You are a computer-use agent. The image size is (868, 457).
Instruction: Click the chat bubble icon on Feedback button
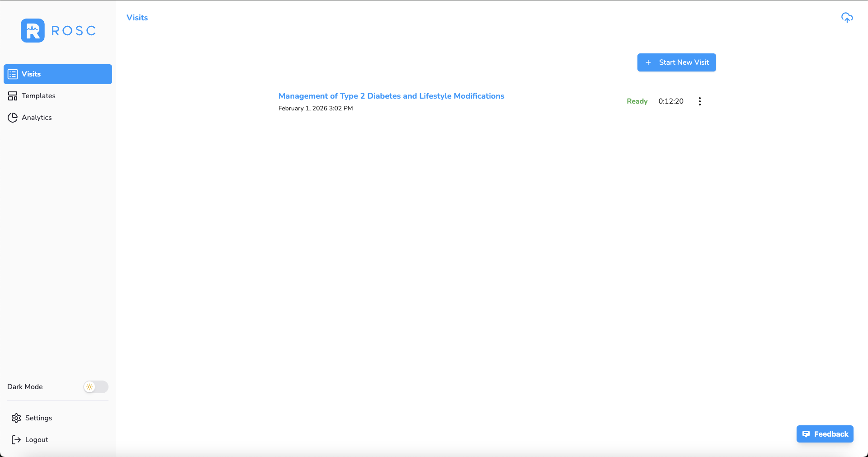click(x=807, y=434)
